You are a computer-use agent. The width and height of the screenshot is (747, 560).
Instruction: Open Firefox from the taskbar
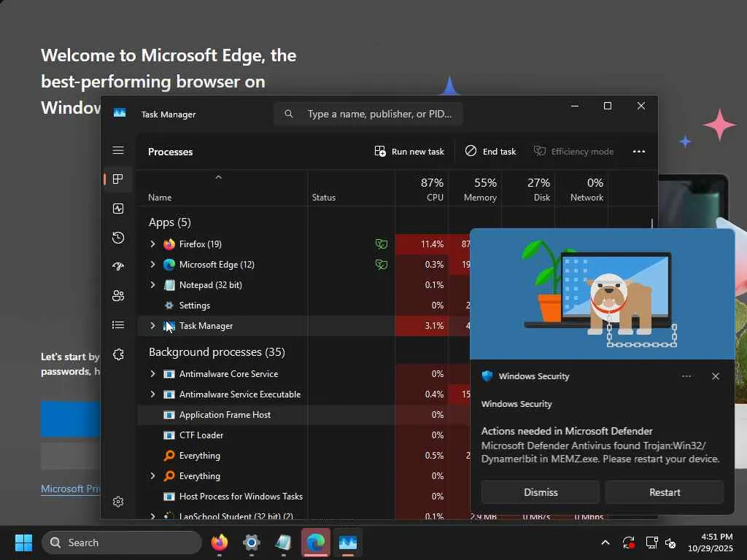220,542
